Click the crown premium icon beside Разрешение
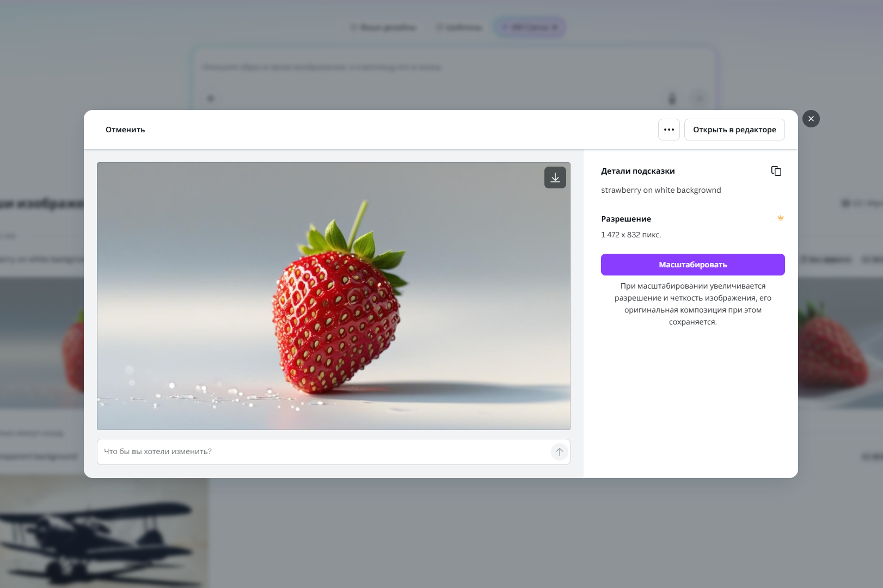 (x=780, y=218)
